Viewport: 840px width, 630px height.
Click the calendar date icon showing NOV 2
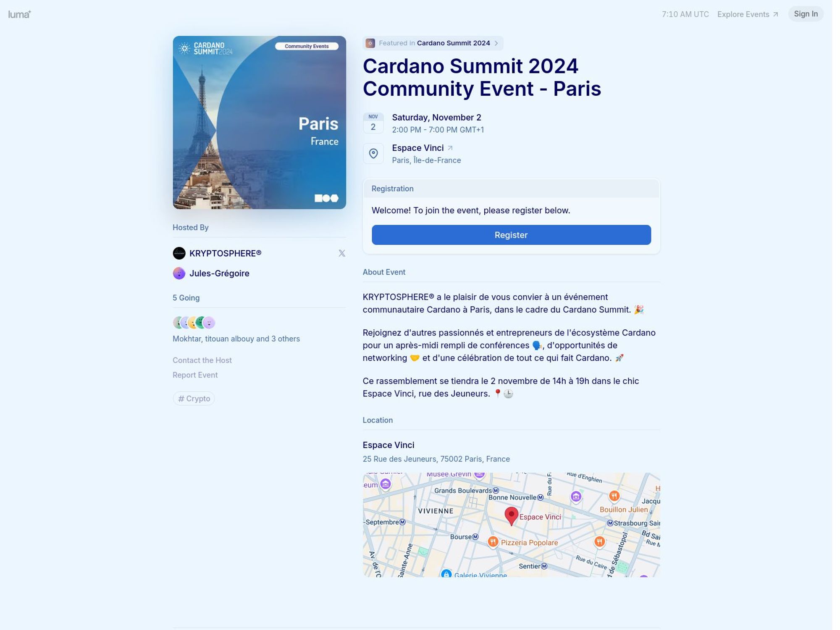373,122
